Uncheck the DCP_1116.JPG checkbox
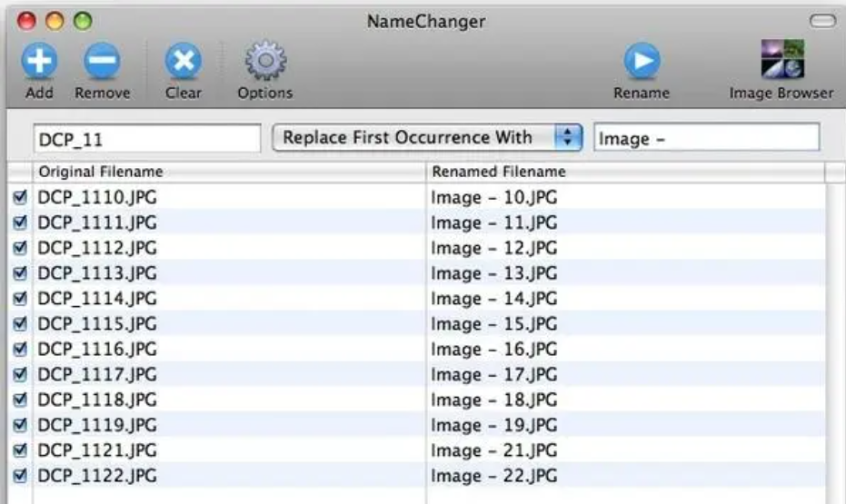This screenshot has height=504, width=846. click(21, 350)
